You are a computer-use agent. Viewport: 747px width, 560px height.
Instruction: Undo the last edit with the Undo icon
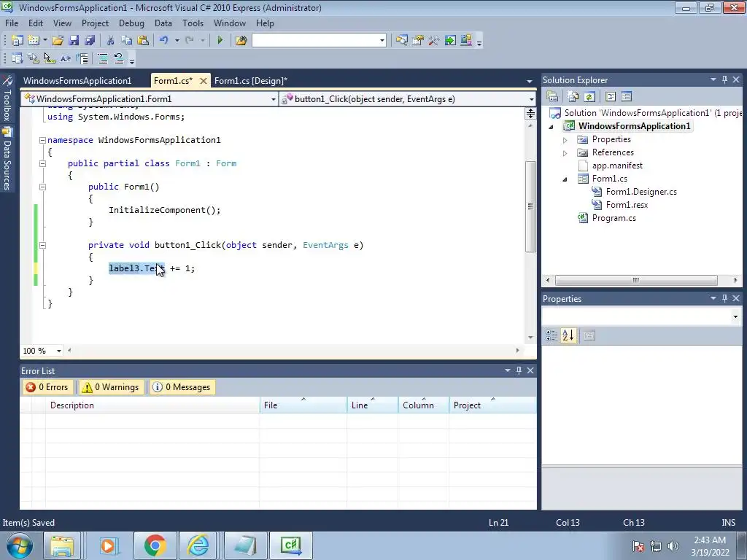point(164,41)
